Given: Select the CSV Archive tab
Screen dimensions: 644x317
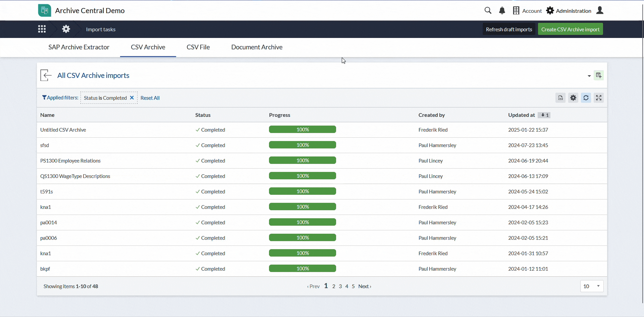Looking at the screenshot, I should (148, 47).
